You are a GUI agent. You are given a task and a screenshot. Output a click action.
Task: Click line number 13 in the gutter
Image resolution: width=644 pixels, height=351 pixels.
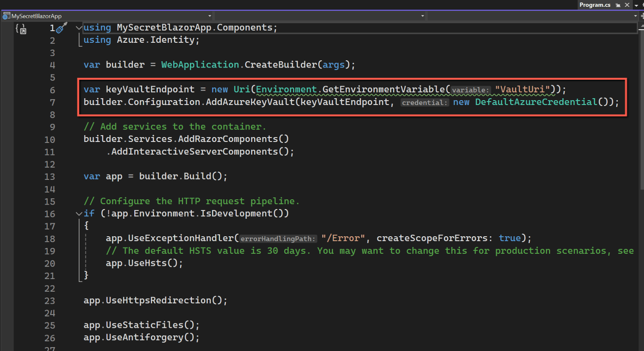tap(50, 176)
